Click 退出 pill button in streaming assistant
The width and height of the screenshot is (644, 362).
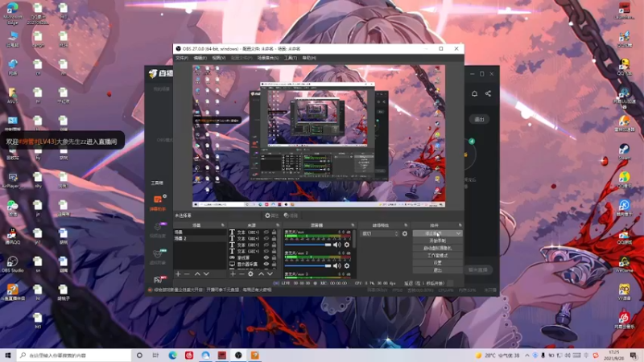click(479, 119)
